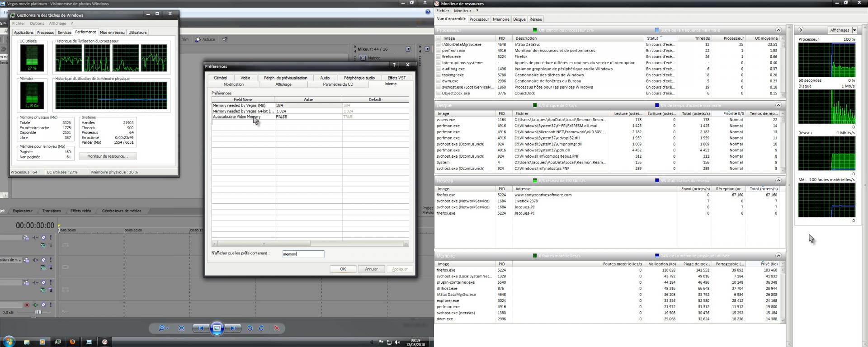The width and height of the screenshot is (868, 347).
Task: Start the slideshow with the center button
Action: (217, 328)
